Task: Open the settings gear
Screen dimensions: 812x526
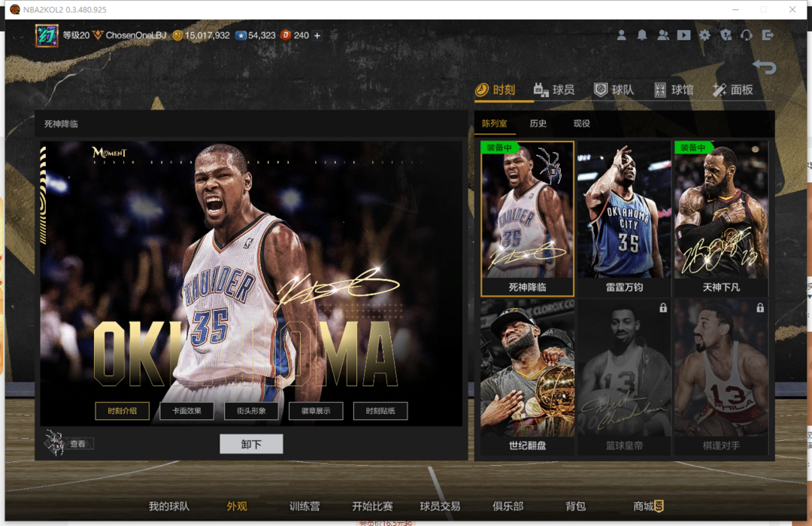Action: click(704, 35)
